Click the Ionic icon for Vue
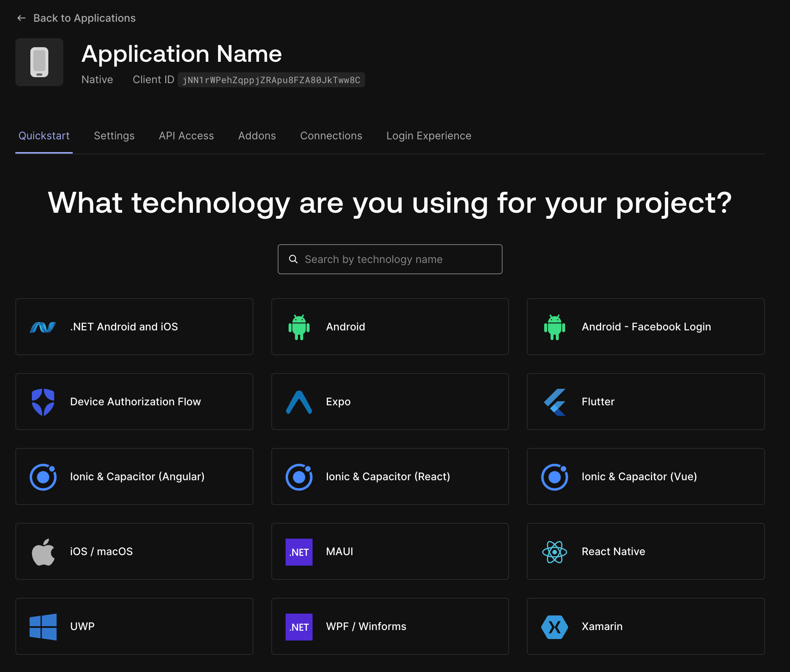 [x=555, y=477]
